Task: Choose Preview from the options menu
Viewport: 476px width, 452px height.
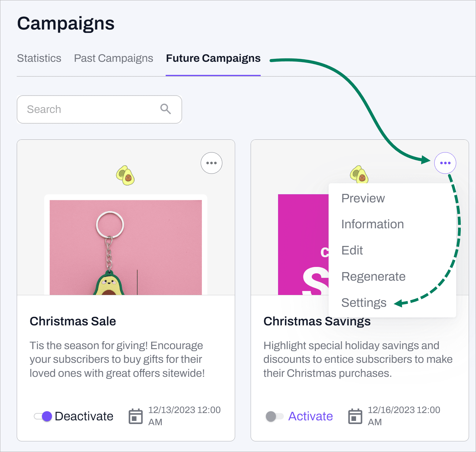Action: (x=363, y=198)
